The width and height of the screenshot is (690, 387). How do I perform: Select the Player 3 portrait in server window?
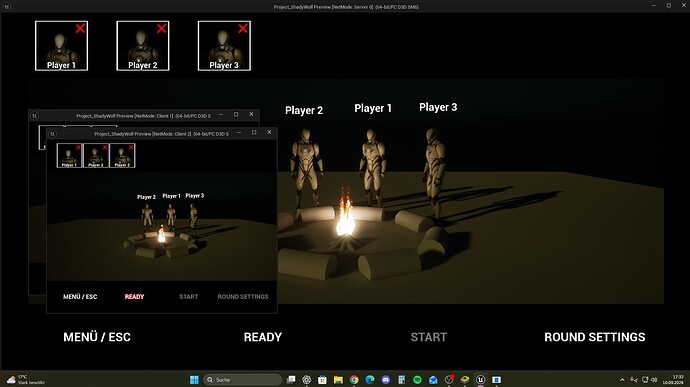point(224,46)
